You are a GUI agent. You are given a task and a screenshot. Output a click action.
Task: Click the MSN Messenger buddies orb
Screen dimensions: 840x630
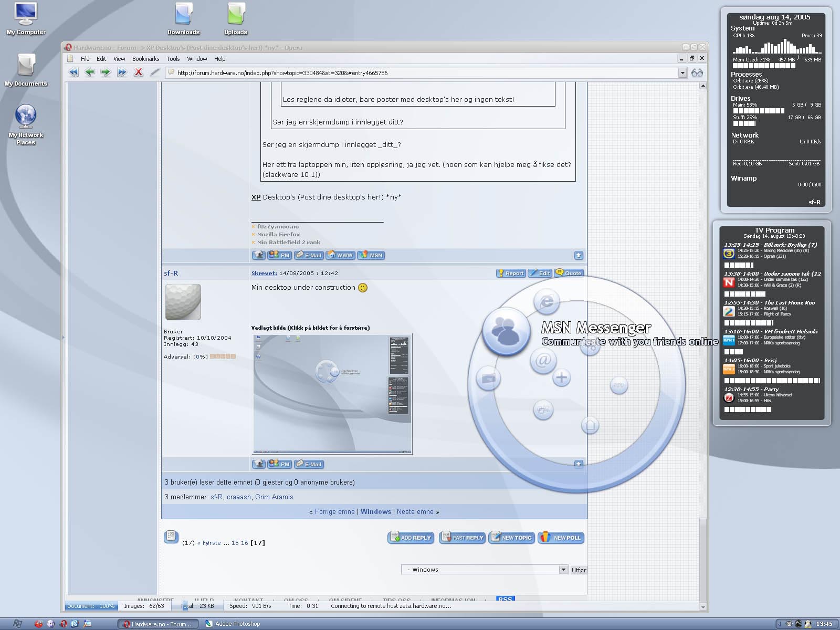pyautogui.click(x=507, y=331)
